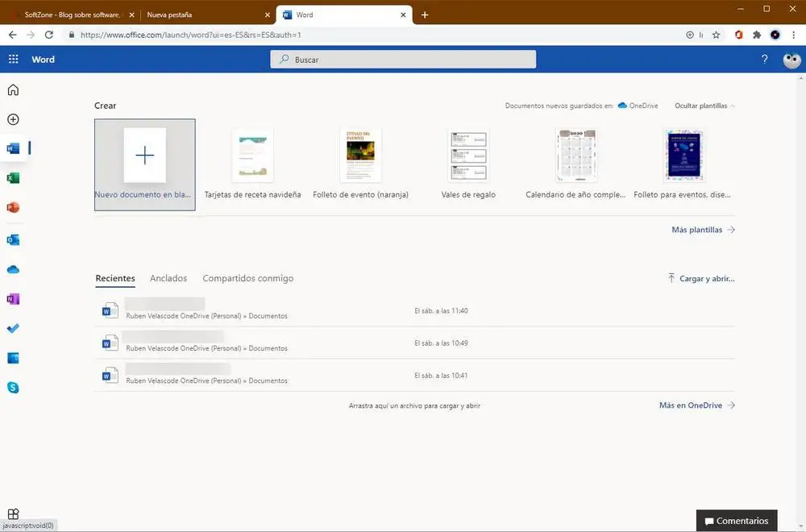The width and height of the screenshot is (806, 532).
Task: Close the Word browser tab
Action: 403,15
